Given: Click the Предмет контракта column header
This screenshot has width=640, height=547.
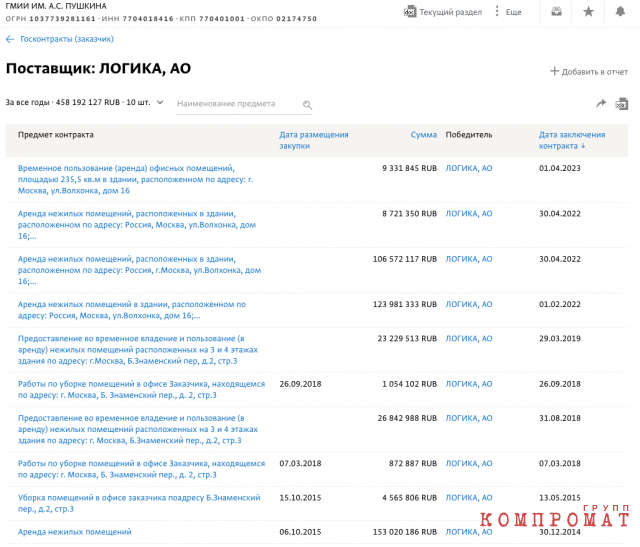Looking at the screenshot, I should tap(56, 135).
